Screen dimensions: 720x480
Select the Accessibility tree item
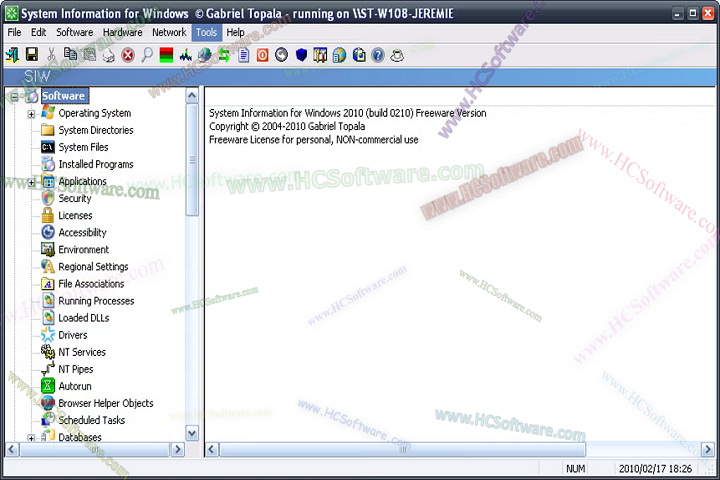[82, 232]
